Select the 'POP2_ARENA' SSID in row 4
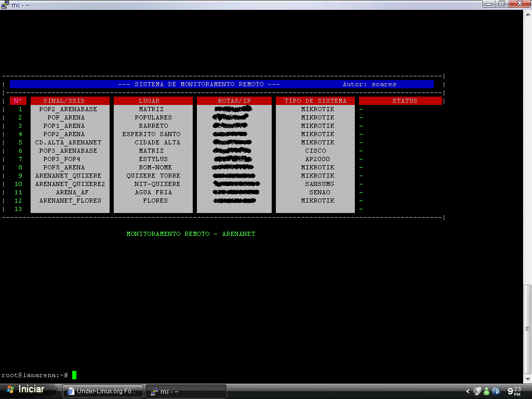 point(64,134)
